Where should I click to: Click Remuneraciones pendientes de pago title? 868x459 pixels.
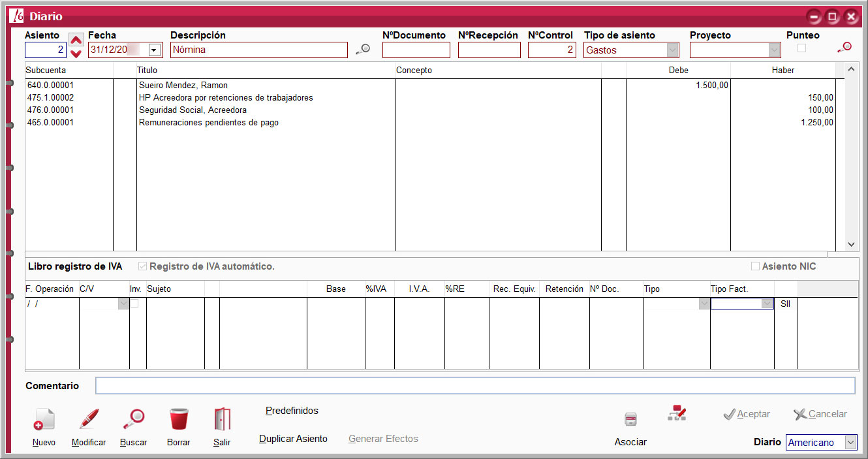[x=209, y=123]
